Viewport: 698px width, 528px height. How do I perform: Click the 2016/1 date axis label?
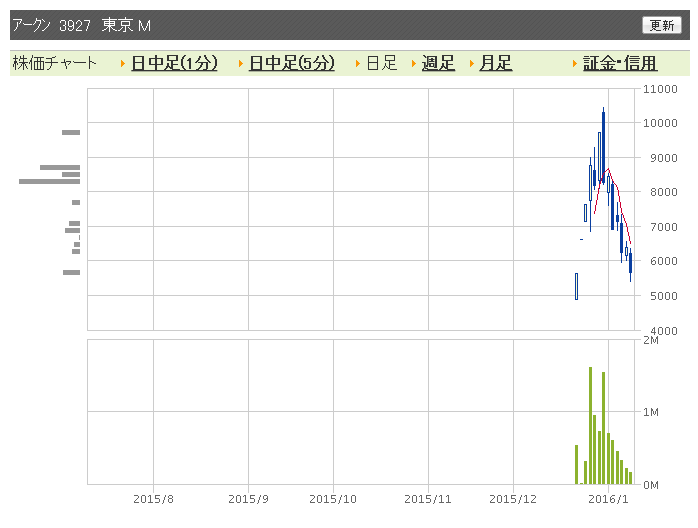tap(608, 499)
